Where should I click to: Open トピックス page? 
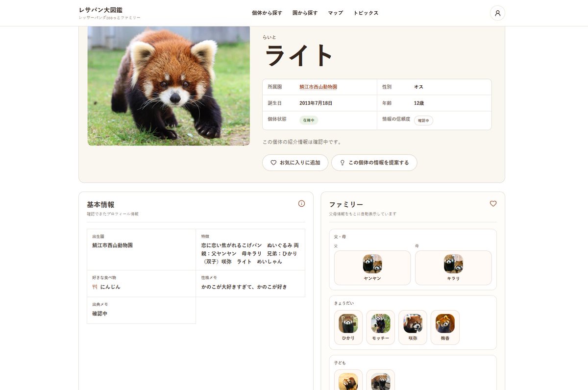point(366,13)
